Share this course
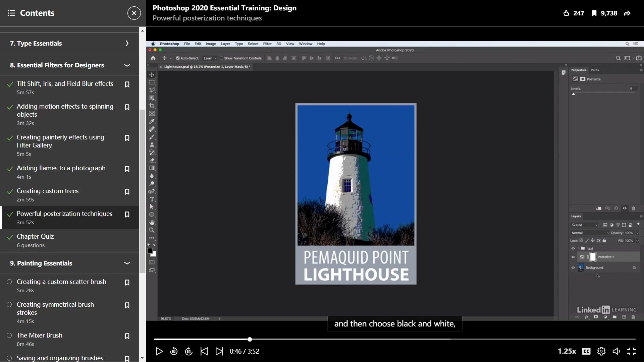 tap(627, 13)
